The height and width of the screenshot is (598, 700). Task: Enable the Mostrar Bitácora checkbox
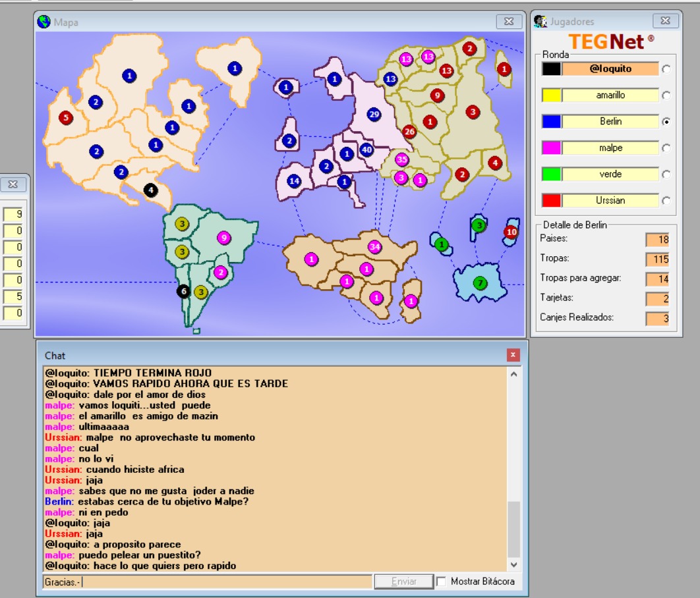441,582
